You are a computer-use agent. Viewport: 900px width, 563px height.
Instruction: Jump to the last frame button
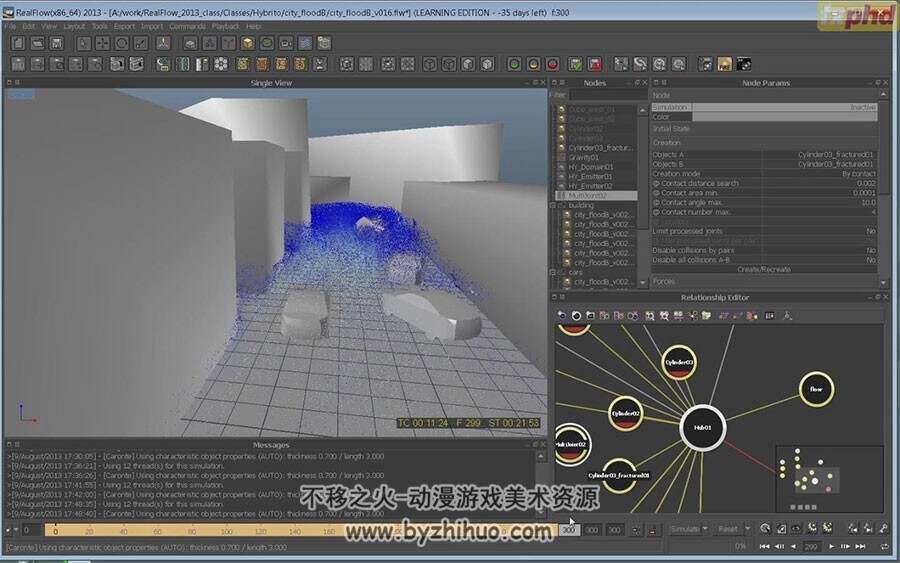point(860,546)
